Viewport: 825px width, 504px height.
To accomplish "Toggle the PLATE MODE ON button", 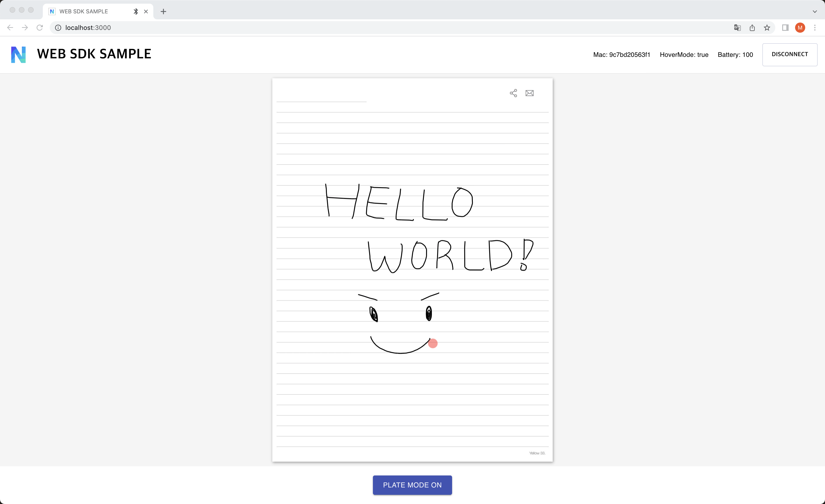I will pyautogui.click(x=412, y=485).
